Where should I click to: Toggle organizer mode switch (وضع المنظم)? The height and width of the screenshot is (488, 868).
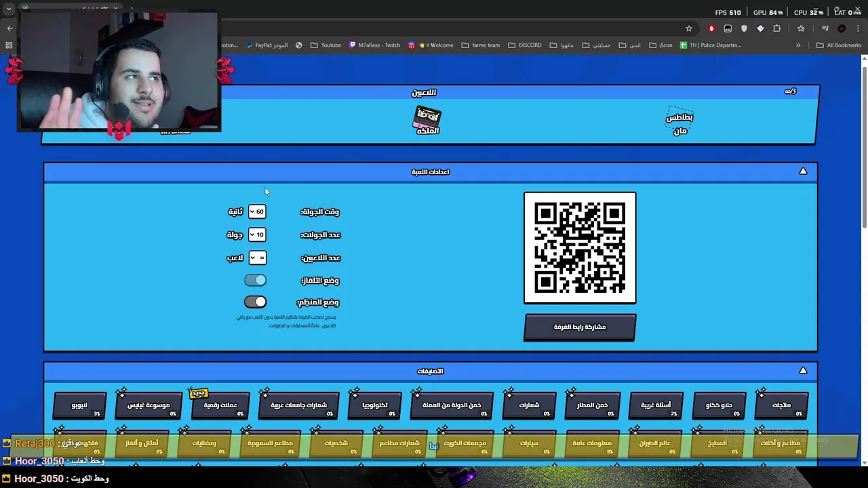[x=256, y=302]
